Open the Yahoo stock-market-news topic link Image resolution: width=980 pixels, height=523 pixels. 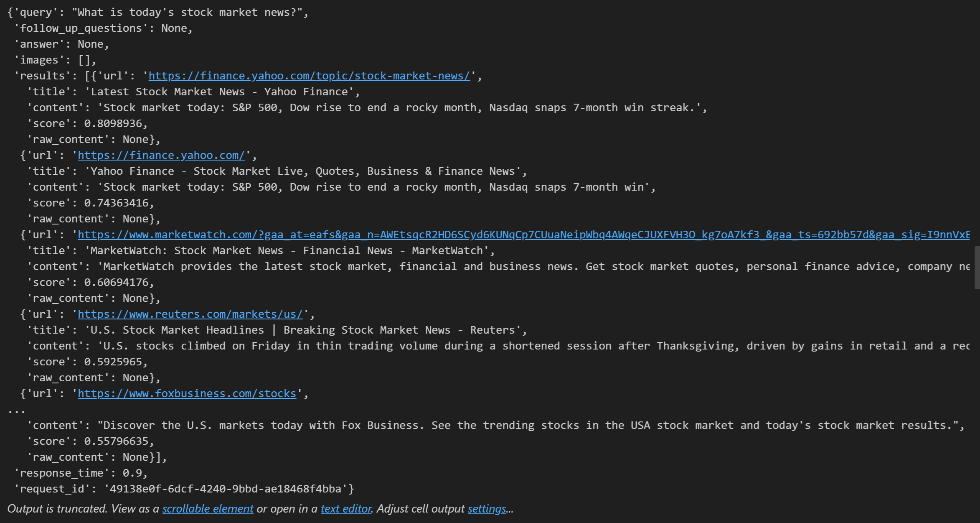point(309,76)
